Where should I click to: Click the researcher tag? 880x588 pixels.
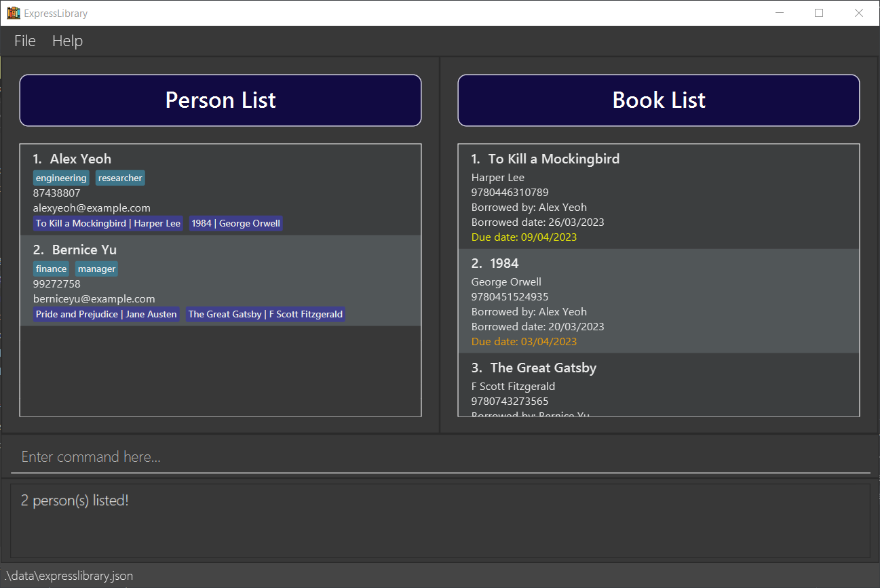[120, 178]
